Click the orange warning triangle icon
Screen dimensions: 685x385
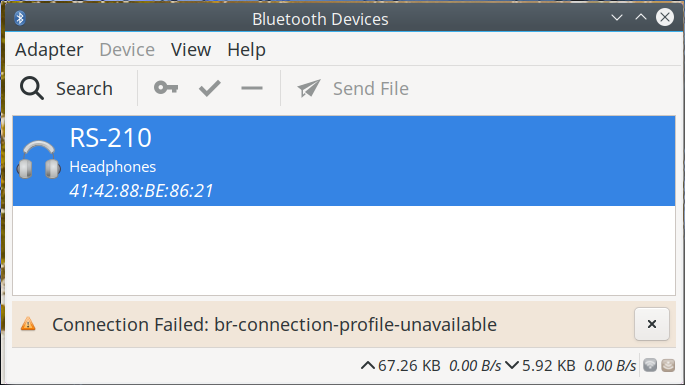[28, 324]
